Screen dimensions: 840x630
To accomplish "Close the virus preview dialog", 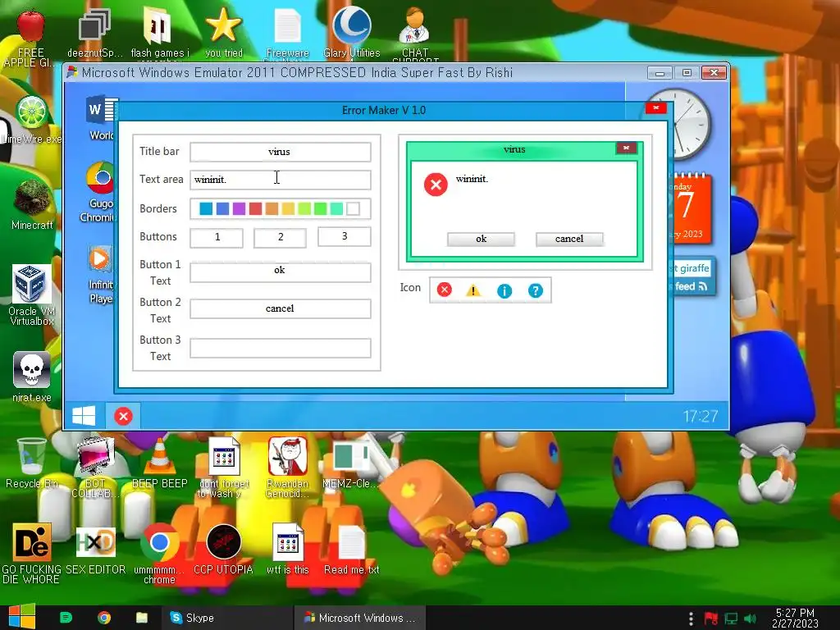I will 626,148.
